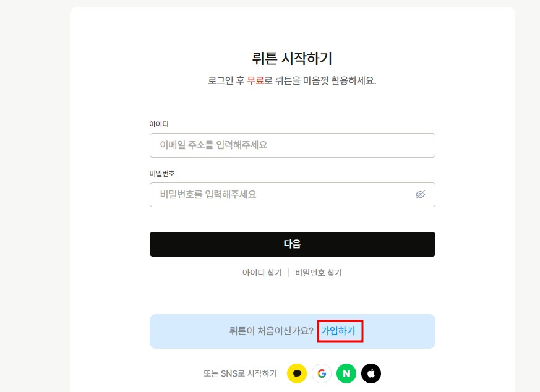Viewport: 540px width, 392px height.
Task: Sign in with the KakaoTalk icon
Action: tap(297, 373)
